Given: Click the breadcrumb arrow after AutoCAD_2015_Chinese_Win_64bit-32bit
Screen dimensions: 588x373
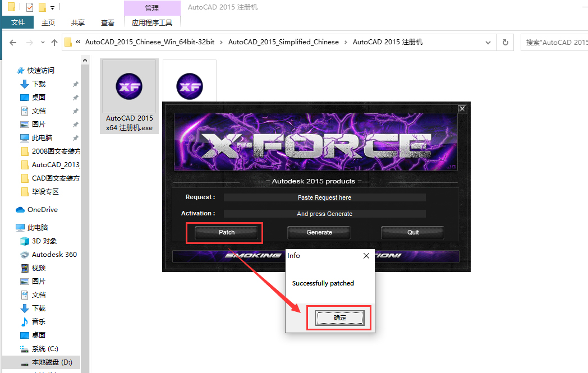Looking at the screenshot, I should click(221, 42).
